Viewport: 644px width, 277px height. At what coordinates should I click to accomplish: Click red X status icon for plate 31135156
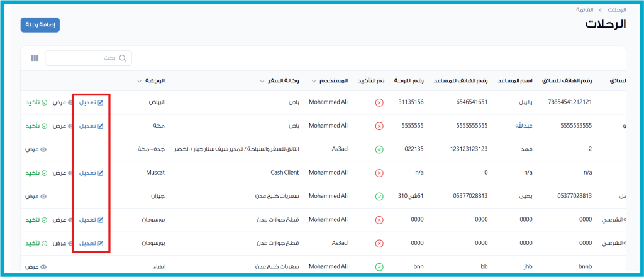click(379, 102)
